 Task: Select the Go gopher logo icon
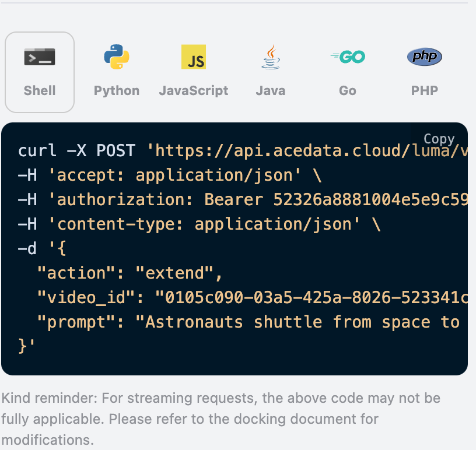point(348,57)
